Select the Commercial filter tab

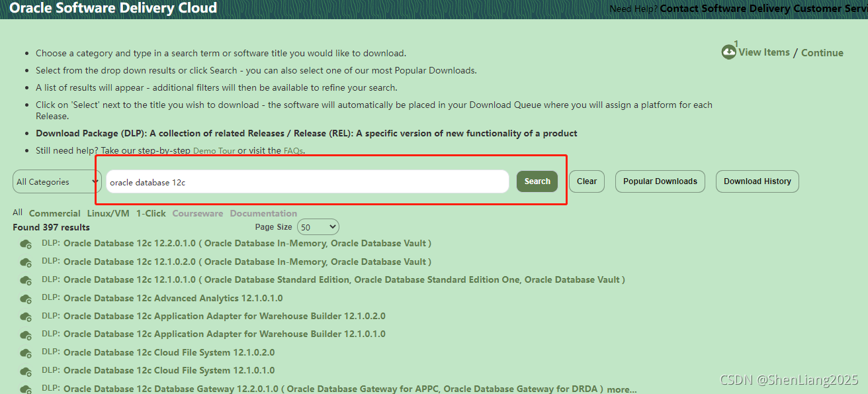point(55,213)
